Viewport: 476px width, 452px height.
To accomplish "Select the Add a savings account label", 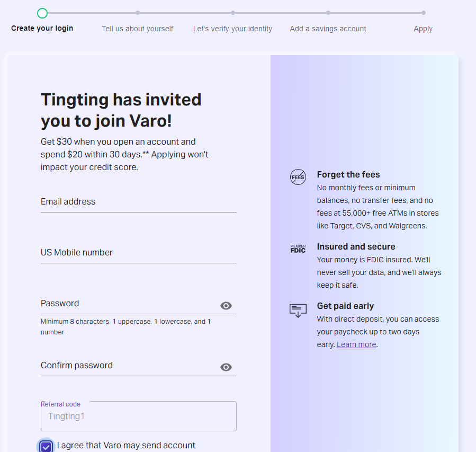I will pyautogui.click(x=328, y=29).
